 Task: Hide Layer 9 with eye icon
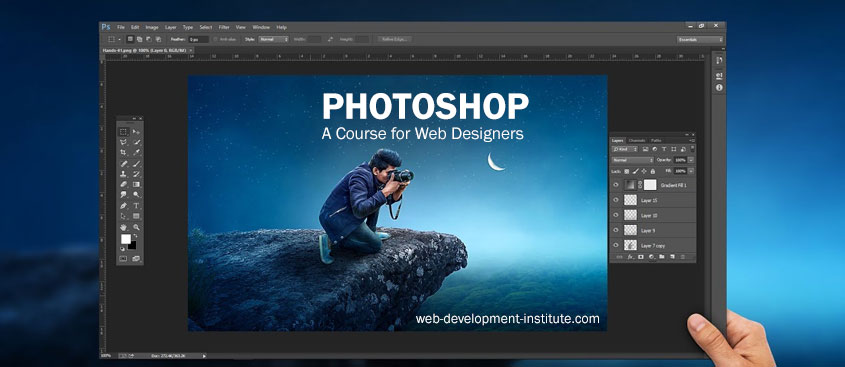coord(616,230)
